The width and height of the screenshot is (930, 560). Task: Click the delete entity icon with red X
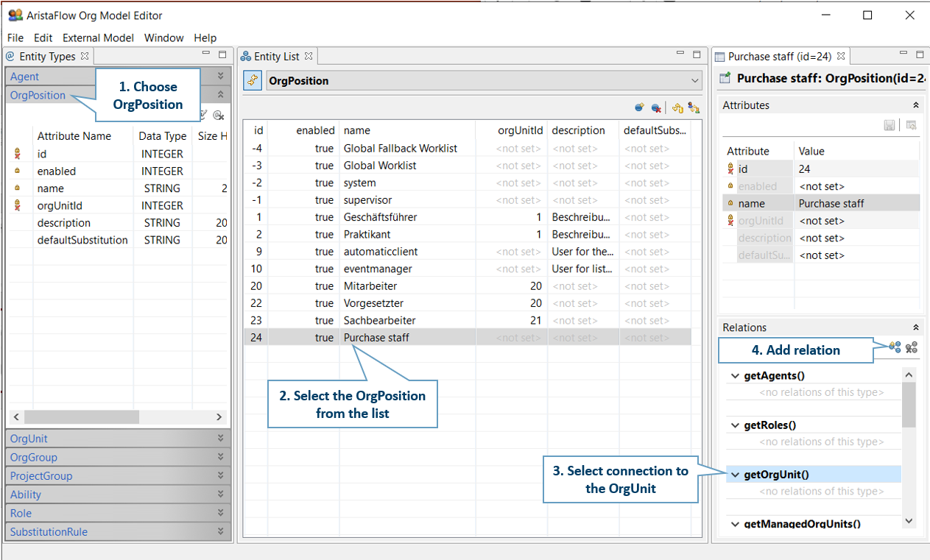(x=656, y=107)
